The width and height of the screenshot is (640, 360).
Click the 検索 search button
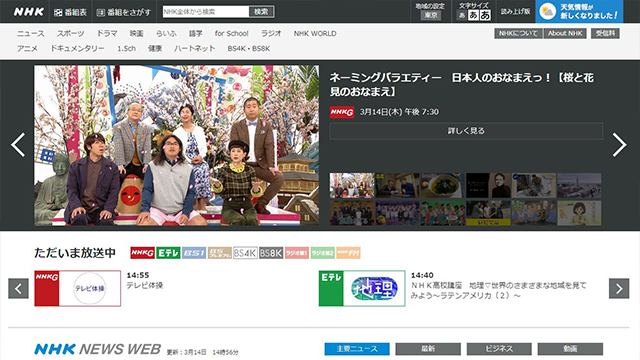pos(261,12)
